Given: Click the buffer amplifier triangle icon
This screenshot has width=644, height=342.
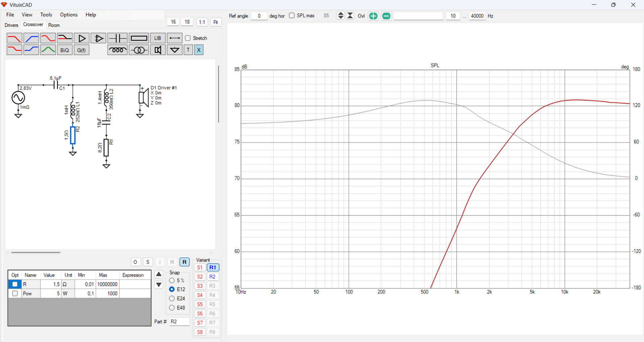Looking at the screenshot, I should pos(82,38).
